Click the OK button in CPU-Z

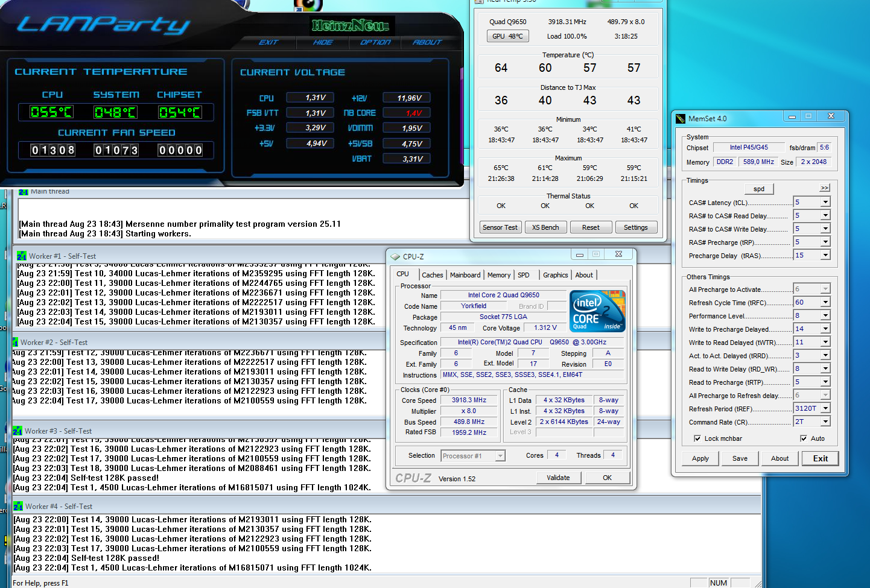coord(607,478)
